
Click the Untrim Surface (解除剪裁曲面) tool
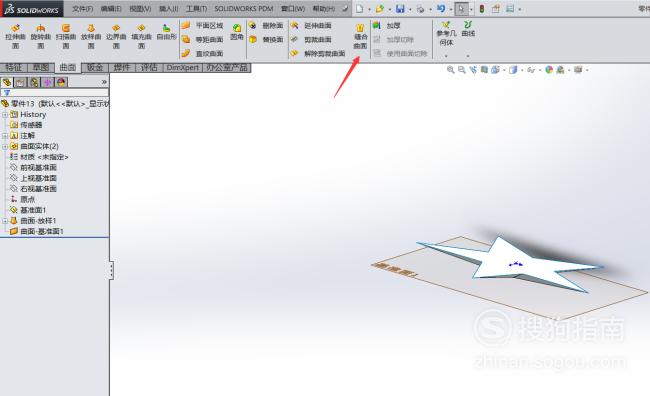318,53
